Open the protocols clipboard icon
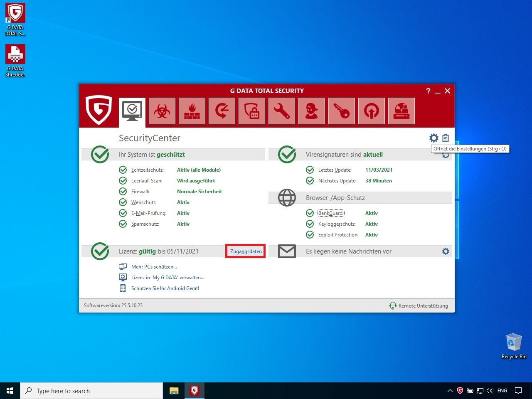The image size is (532, 399). pyautogui.click(x=446, y=138)
